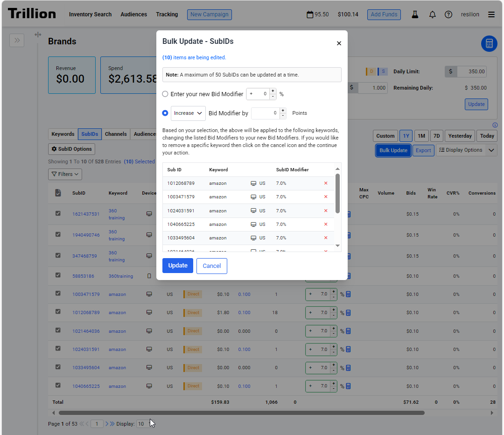This screenshot has width=504, height=435.
Task: Select the Increase Bid Modifier radio option
Action: point(165,113)
